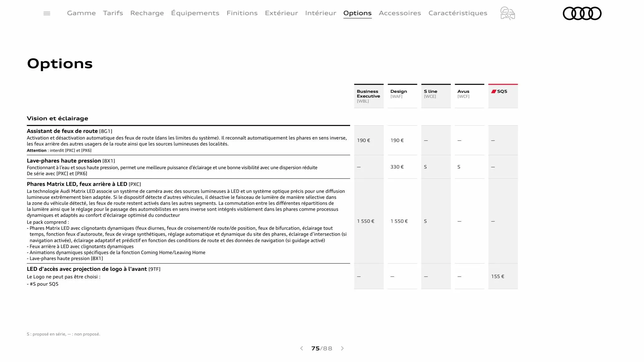Click '- #S pour SQ5' line

(43, 284)
